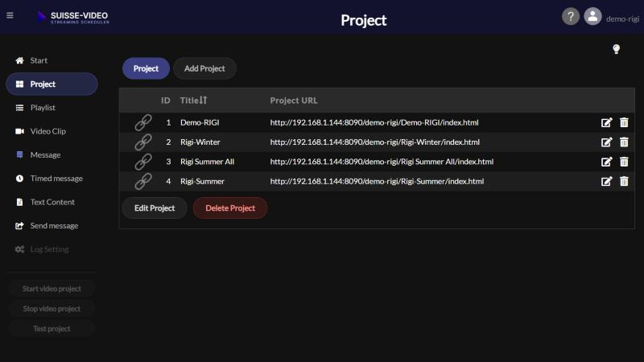
Task: Edit the Rigi-Summer project row
Action: click(607, 182)
